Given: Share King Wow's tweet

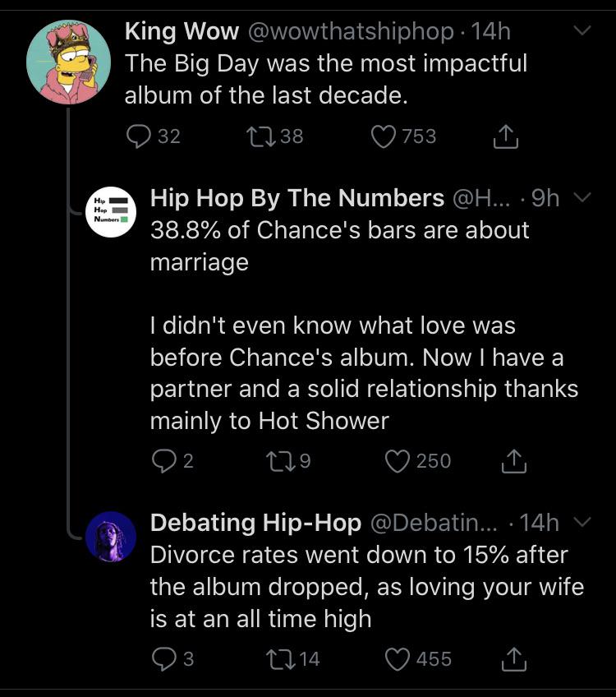Looking at the screenshot, I should tap(505, 137).
